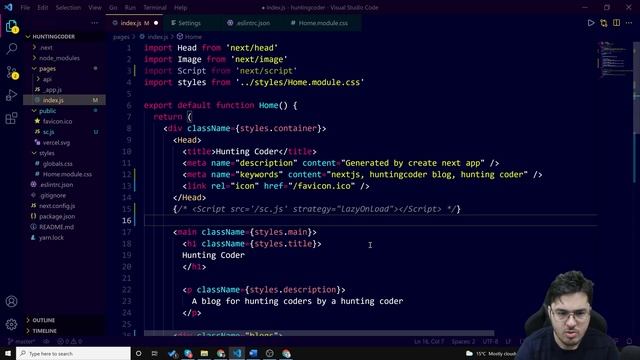Screen dimensions: 640x360
Task: Open vercel.svg in the file tree
Action: click(56, 142)
